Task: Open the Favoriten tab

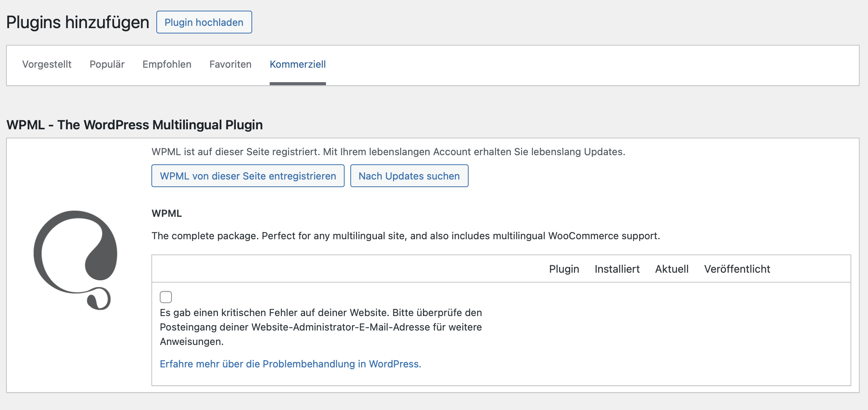Action: [x=231, y=64]
